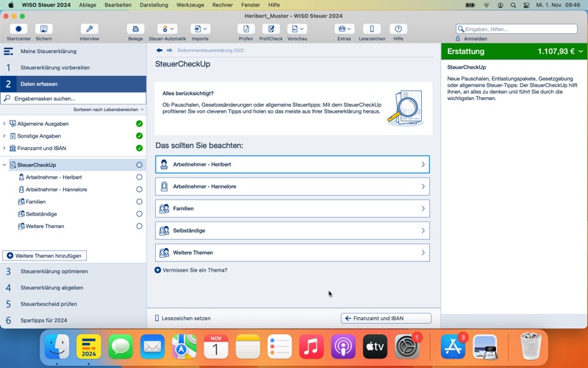Open the Steuer-Automatik dropdown
588x368 pixels.
[x=168, y=29]
